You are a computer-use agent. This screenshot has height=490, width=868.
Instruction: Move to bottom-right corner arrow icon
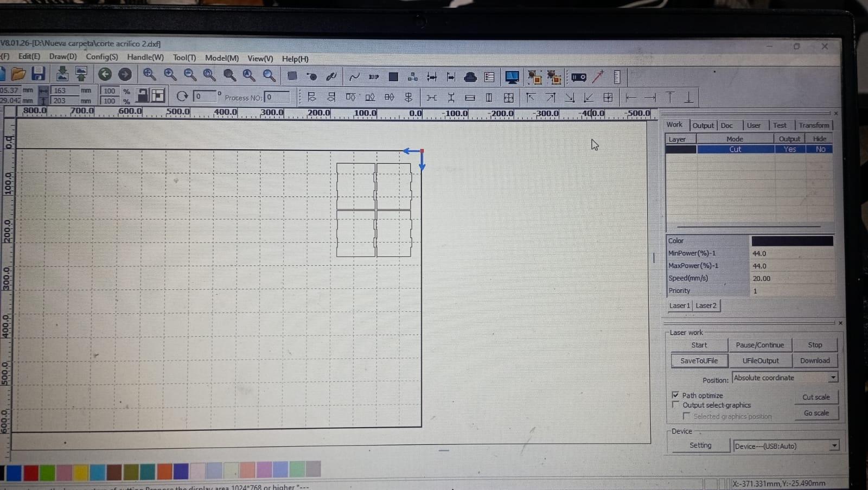pos(570,98)
